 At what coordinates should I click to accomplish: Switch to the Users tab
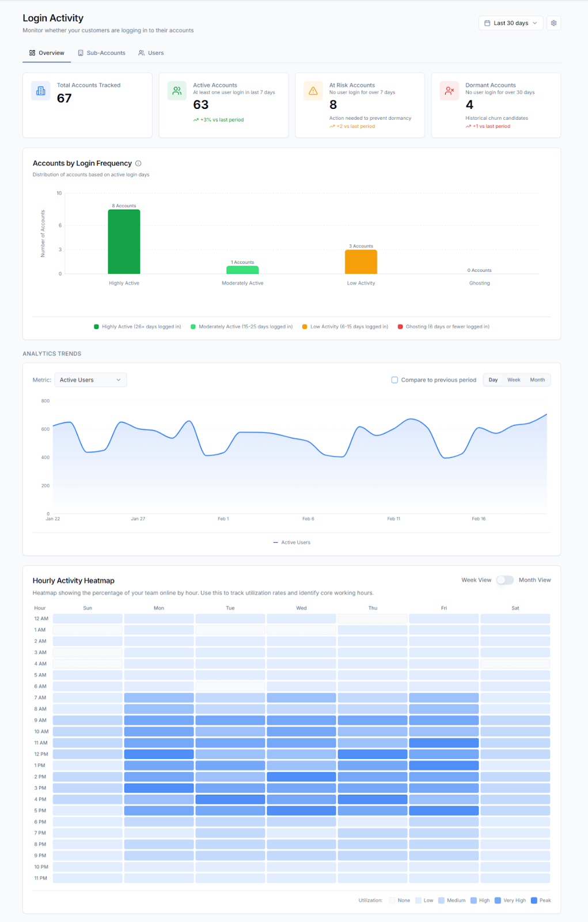[151, 53]
